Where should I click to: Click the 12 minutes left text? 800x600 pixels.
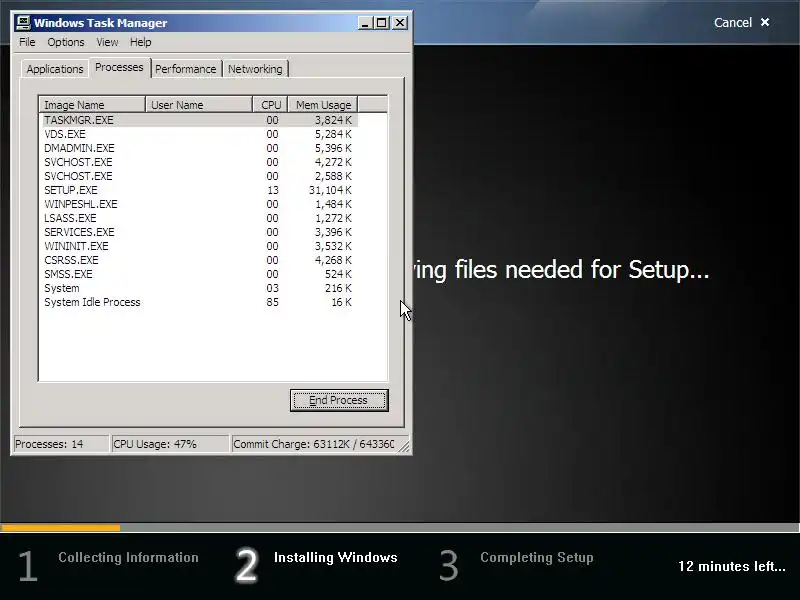[732, 566]
